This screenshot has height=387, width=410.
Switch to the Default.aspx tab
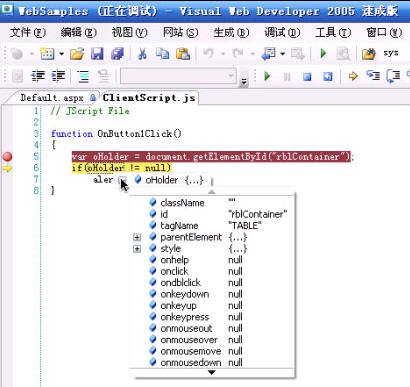[52, 98]
